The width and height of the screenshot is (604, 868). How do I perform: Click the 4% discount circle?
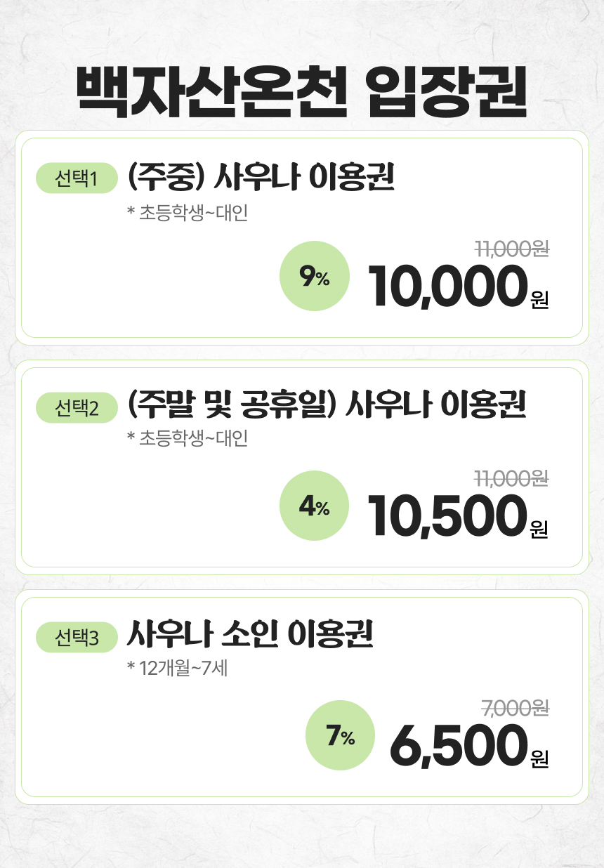[314, 506]
